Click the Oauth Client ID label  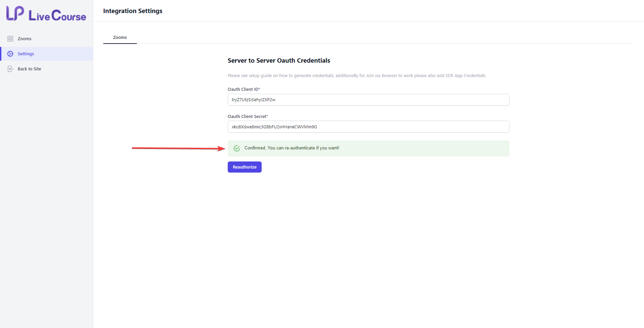point(244,89)
